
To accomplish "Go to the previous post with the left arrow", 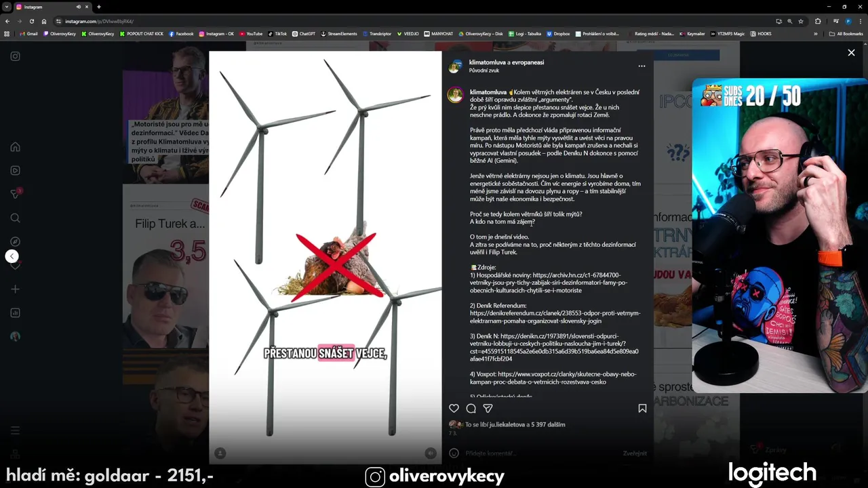I will coord(12,256).
